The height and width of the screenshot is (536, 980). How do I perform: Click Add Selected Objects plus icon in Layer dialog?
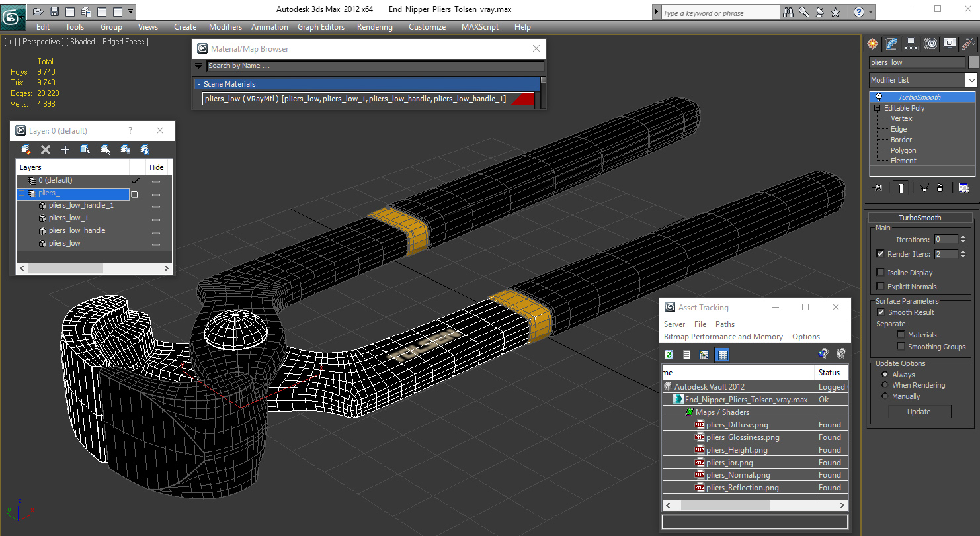65,150
